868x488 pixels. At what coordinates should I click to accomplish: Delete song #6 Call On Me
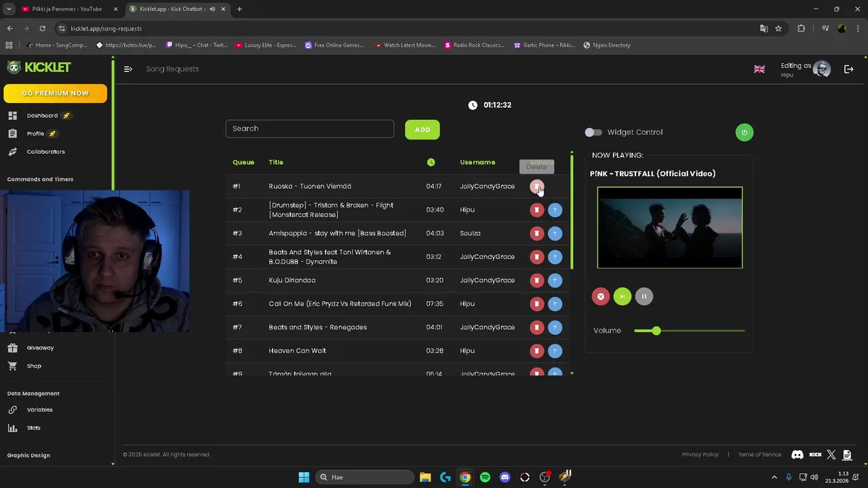click(x=536, y=304)
